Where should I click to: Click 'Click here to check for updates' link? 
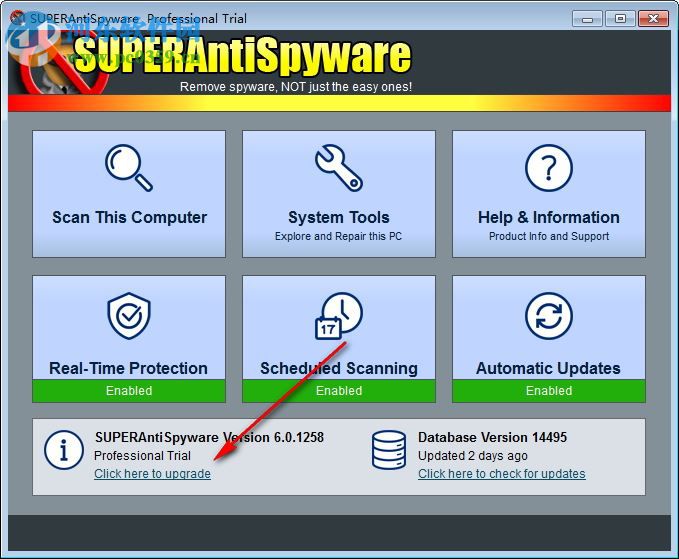(501, 474)
